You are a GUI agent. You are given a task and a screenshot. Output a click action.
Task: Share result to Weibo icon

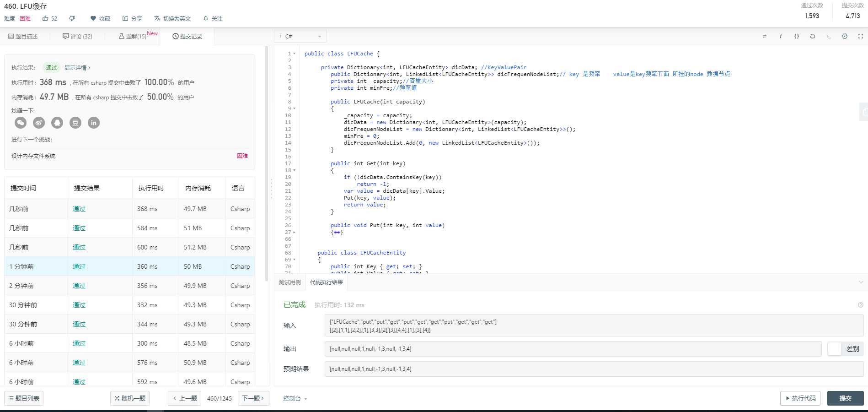39,123
